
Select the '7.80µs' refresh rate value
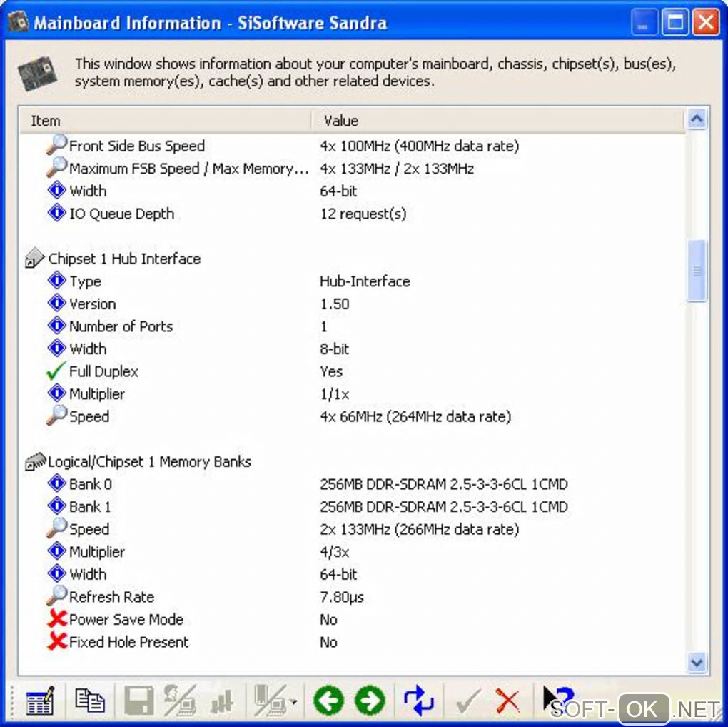click(x=342, y=597)
